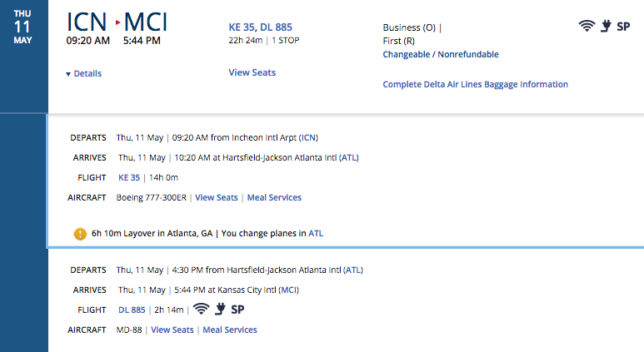The image size is (644, 352).
Task: Click View Seats under flight summary
Action: click(x=252, y=72)
